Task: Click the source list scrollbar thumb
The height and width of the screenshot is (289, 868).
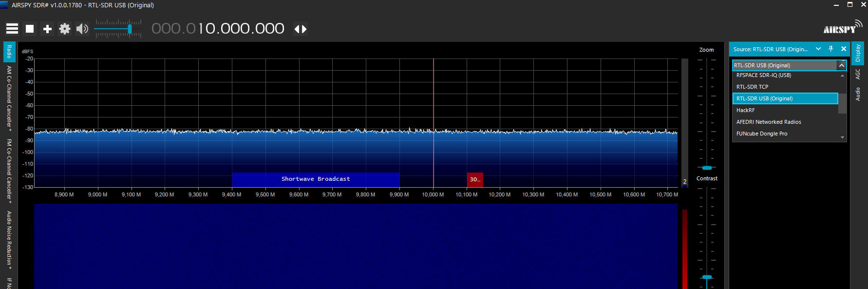Action: tap(842, 103)
